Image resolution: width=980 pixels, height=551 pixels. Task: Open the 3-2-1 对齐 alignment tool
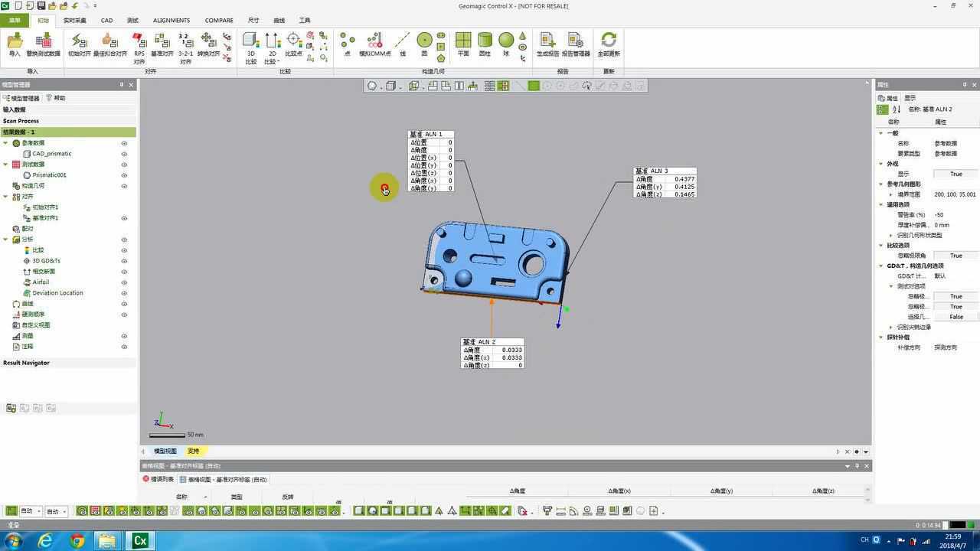(x=185, y=46)
